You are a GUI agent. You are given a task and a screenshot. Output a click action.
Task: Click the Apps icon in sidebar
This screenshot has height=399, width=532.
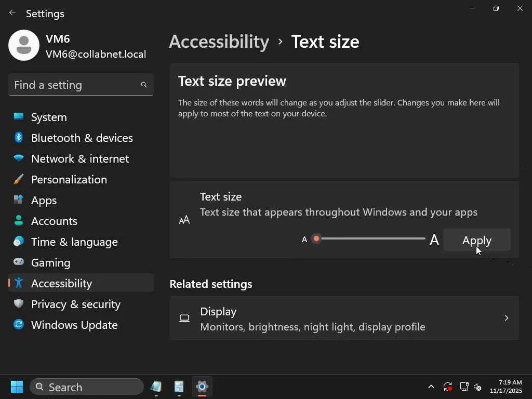coord(19,199)
